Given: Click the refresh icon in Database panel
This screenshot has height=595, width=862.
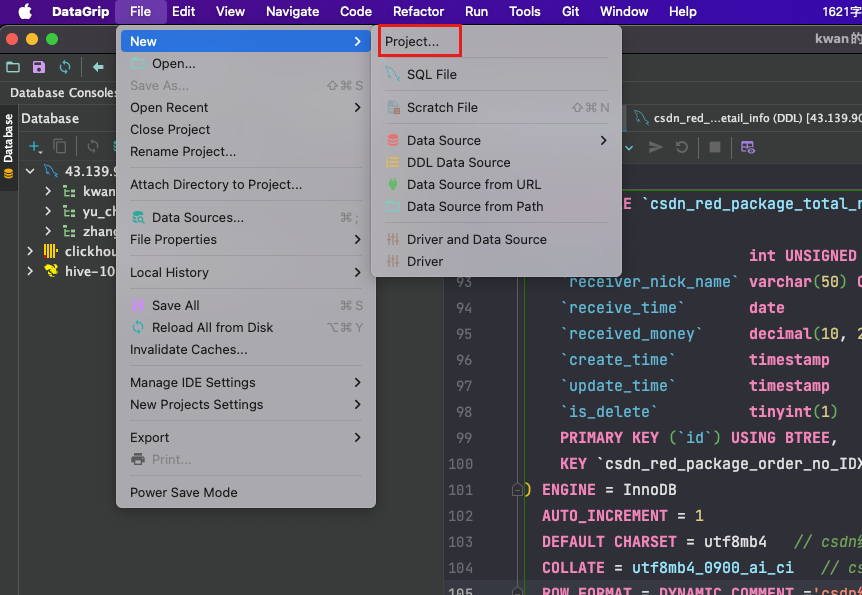Looking at the screenshot, I should click(93, 146).
